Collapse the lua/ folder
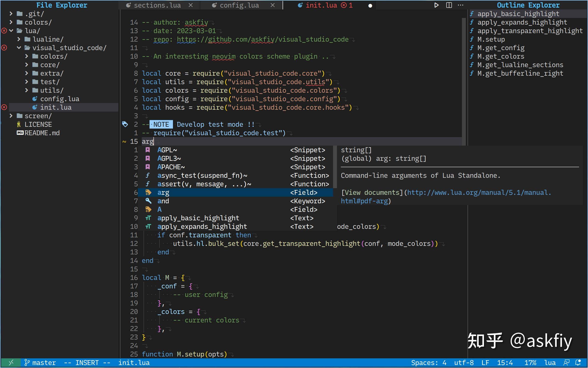 click(11, 31)
